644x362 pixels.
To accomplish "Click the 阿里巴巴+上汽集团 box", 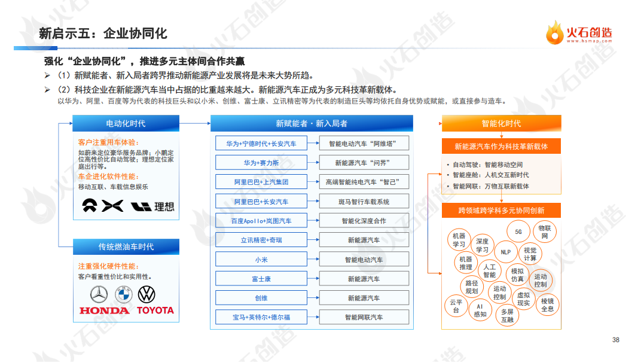I will [261, 182].
